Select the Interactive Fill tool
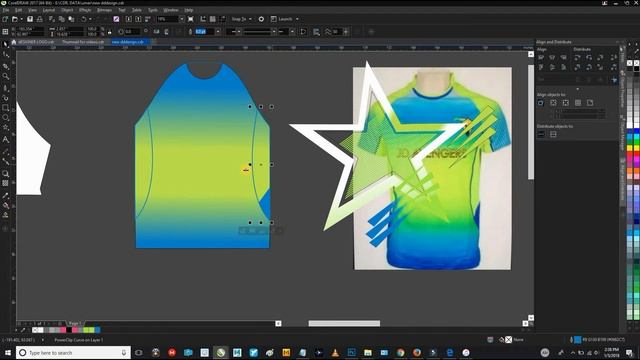Image resolution: width=640 pixels, height=360 pixels. pos(5,206)
